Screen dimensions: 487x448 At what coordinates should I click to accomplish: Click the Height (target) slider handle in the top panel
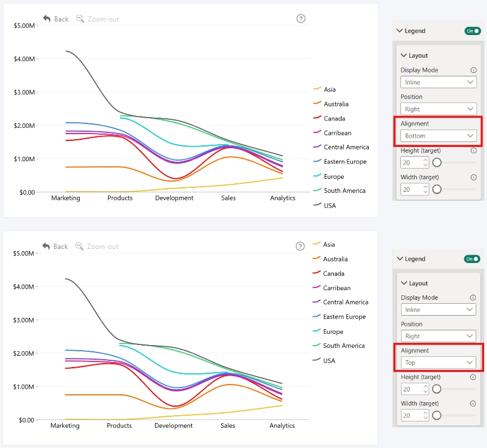(437, 162)
